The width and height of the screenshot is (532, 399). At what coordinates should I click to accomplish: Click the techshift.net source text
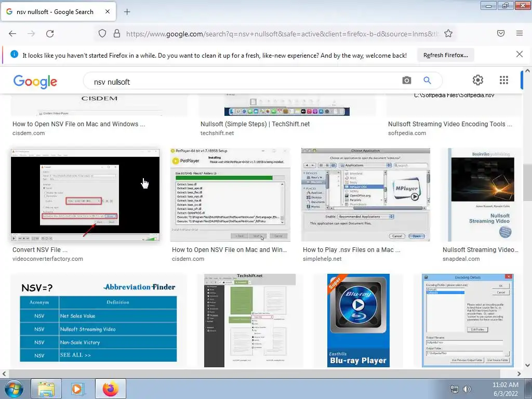[217, 134]
